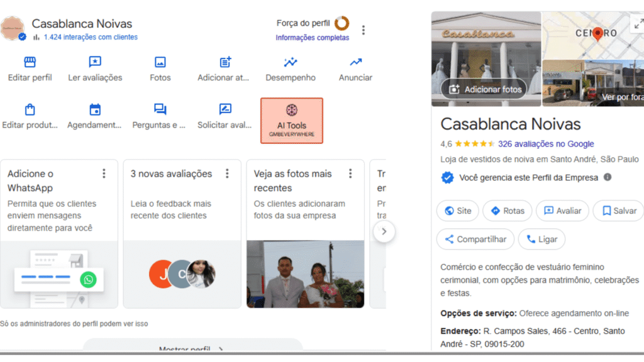This screenshot has width=644, height=362.
Task: Open the Fotos image icon
Action: click(x=160, y=62)
